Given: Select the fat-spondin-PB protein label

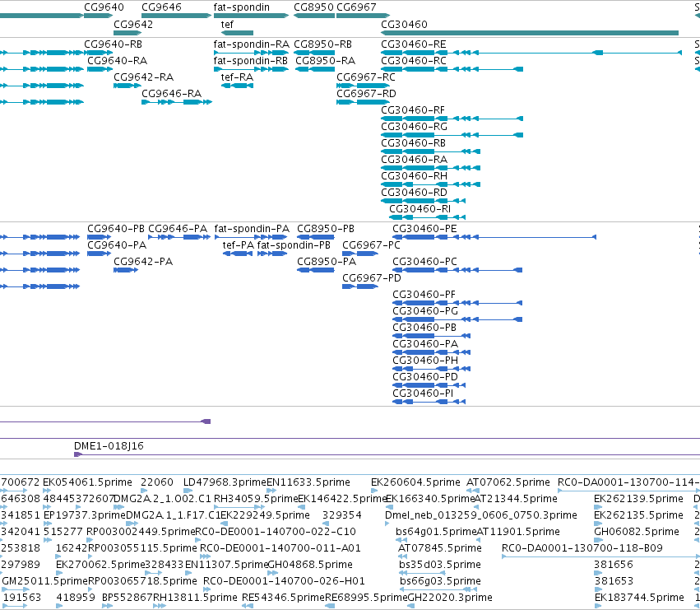Looking at the screenshot, I should [294, 244].
